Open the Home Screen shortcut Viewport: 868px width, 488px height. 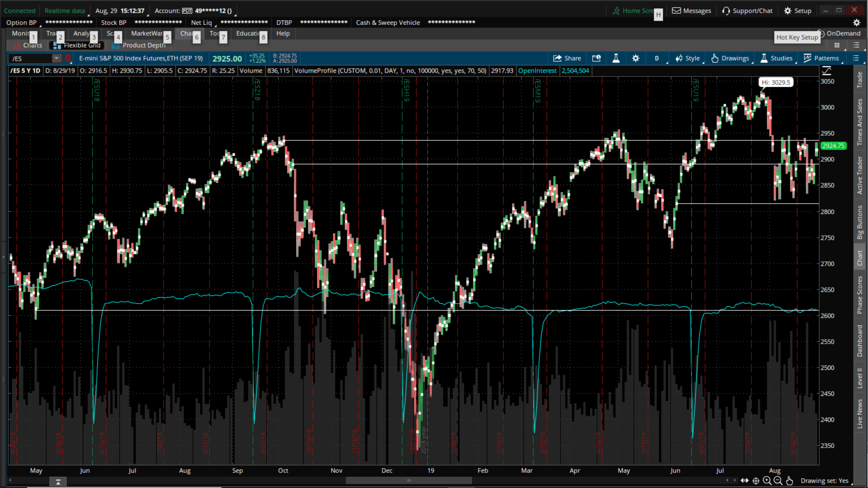tap(633, 11)
